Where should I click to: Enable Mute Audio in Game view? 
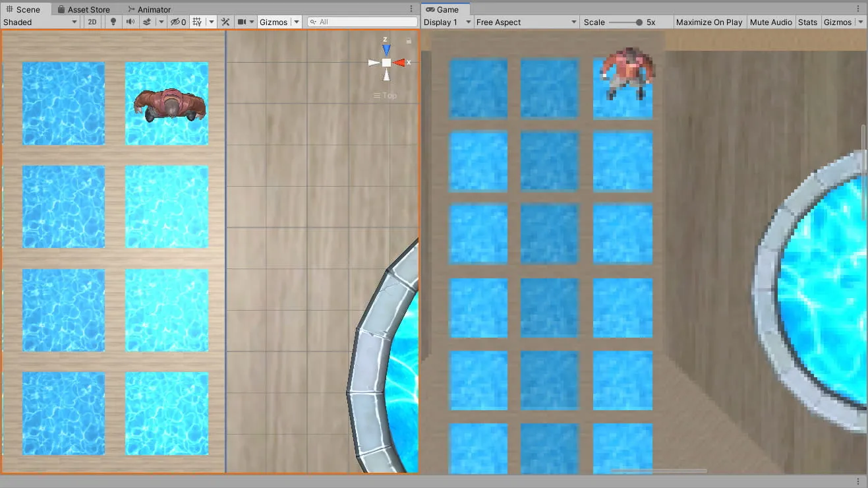770,22
